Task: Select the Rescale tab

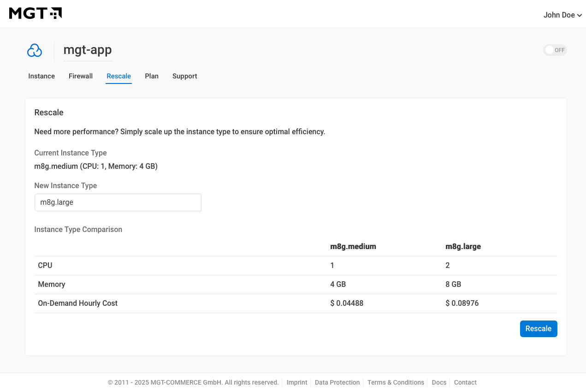Action: (x=118, y=77)
